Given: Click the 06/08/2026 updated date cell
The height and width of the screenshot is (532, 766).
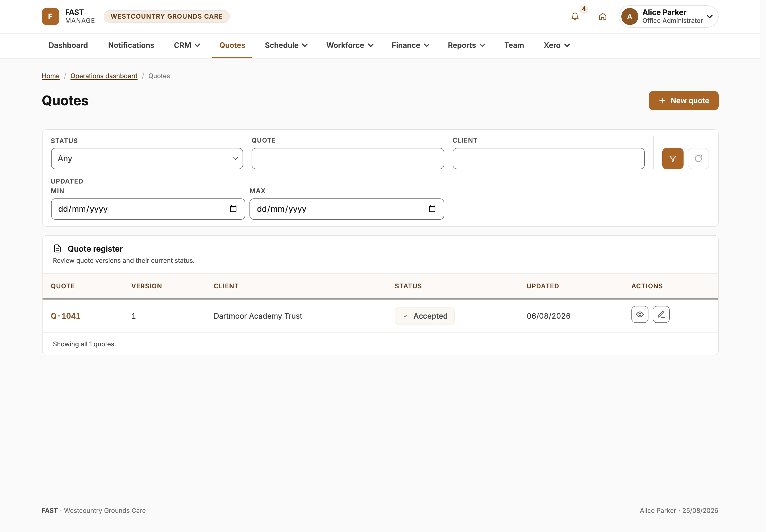Looking at the screenshot, I should 548,316.
